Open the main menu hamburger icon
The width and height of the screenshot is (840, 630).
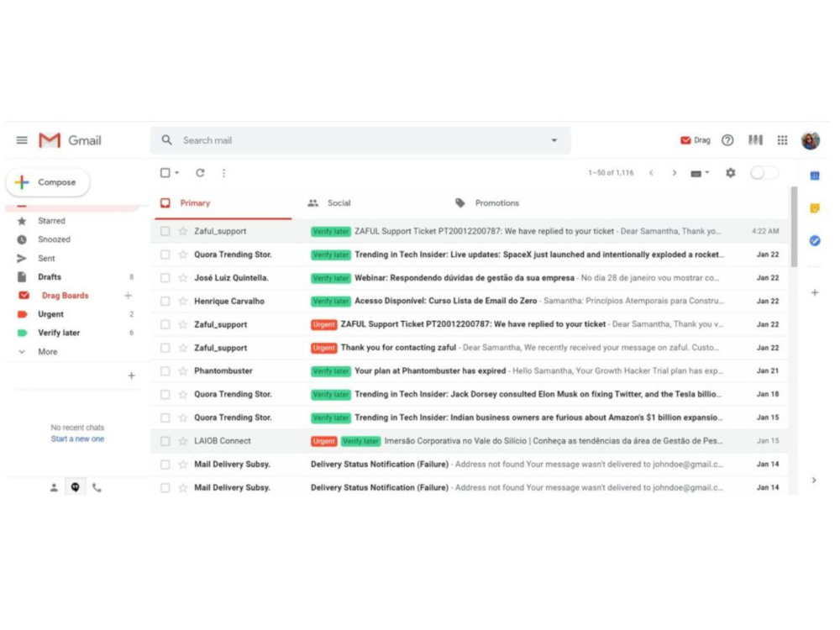click(x=22, y=140)
